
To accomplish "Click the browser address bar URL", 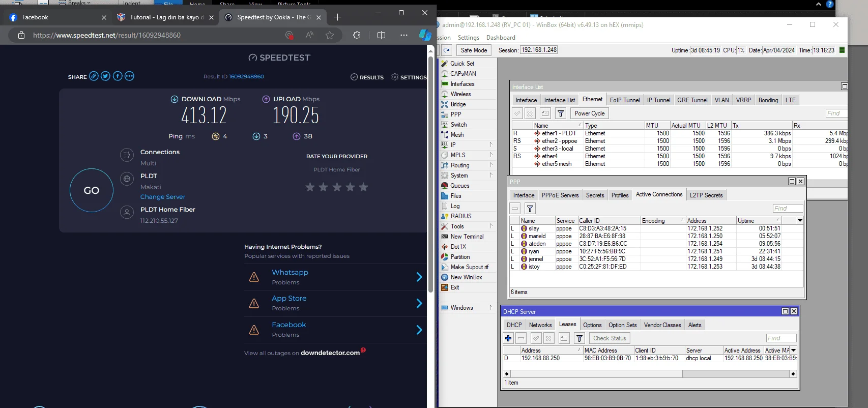I will (x=107, y=35).
